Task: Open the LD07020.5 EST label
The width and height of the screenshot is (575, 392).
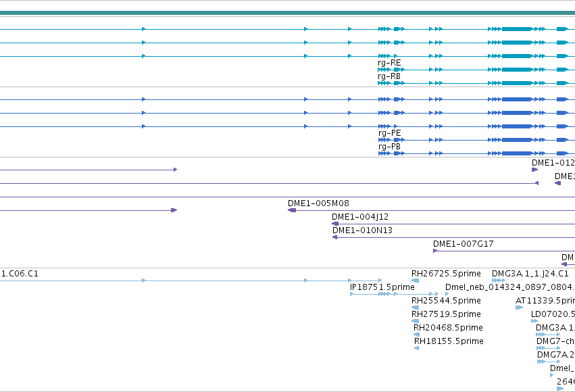Action: (553, 314)
